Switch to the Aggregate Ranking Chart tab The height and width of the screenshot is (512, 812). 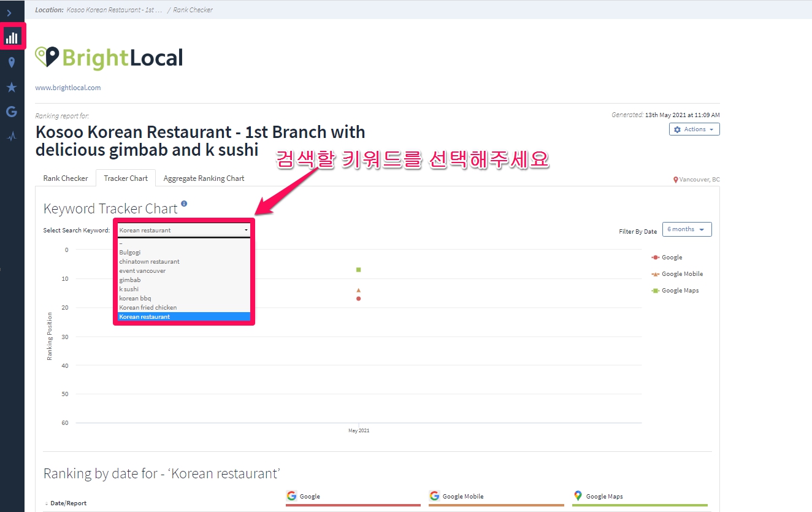point(204,178)
